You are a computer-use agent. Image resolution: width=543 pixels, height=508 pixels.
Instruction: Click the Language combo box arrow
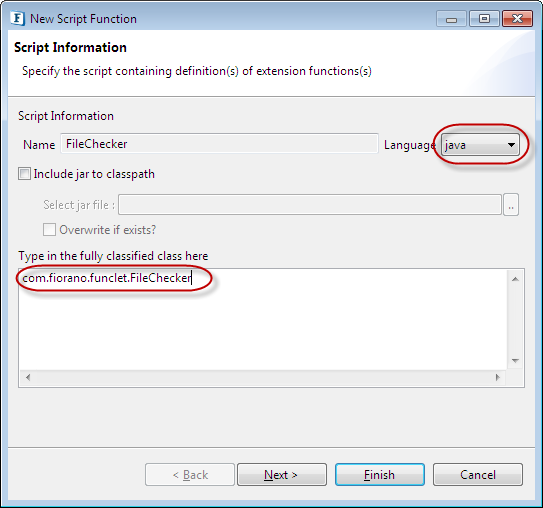511,145
